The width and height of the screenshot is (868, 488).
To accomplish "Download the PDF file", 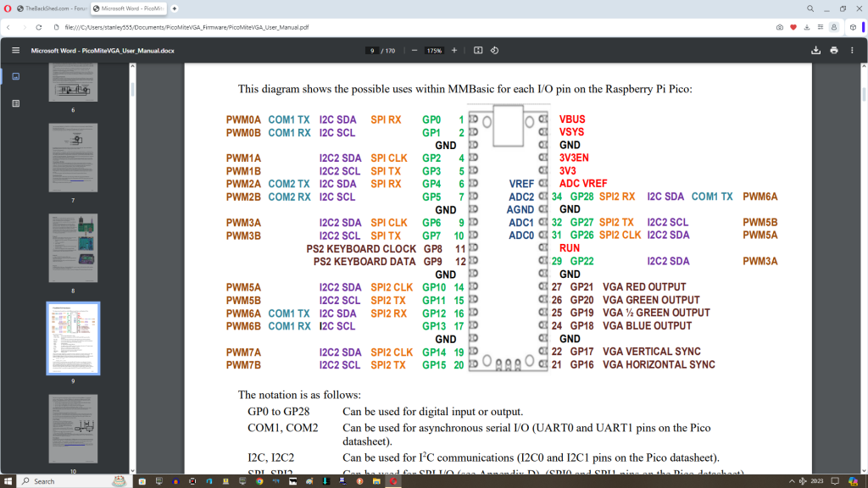I will click(x=815, y=50).
